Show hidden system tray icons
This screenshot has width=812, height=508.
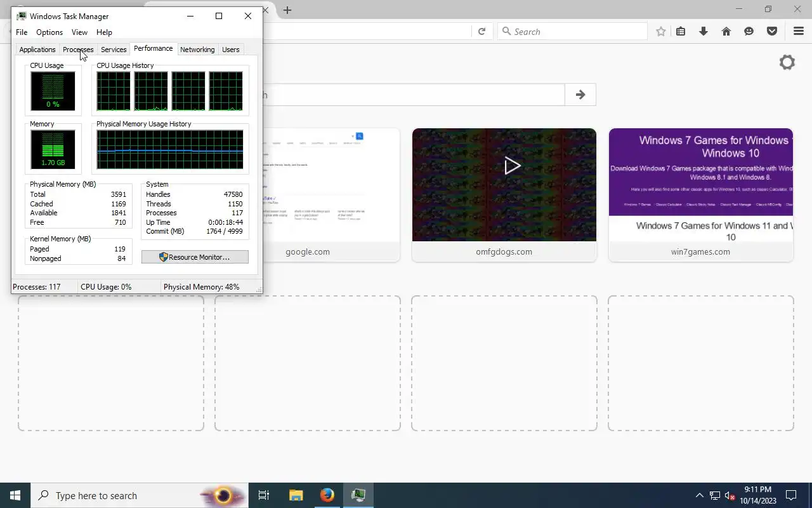[700, 495]
